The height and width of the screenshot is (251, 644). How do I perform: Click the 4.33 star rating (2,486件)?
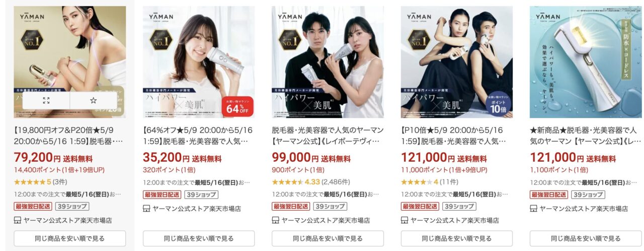[310, 181]
